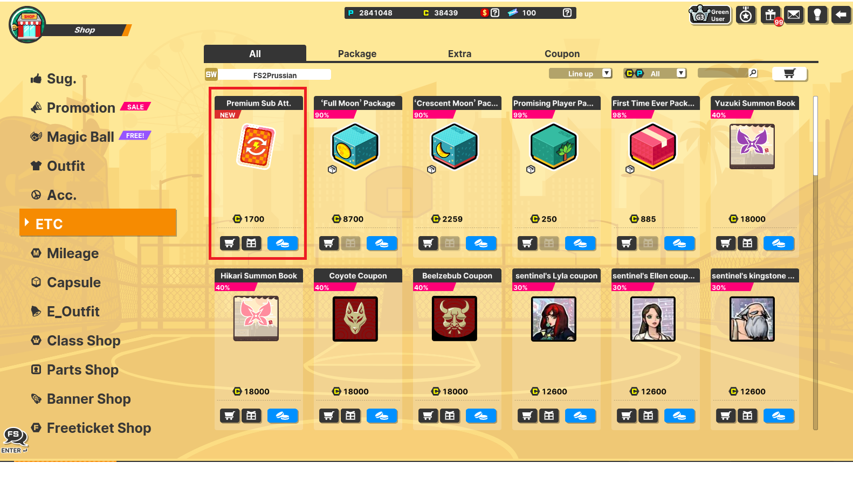
Task: Try on the Coyote Coupon item
Action: 382,416
